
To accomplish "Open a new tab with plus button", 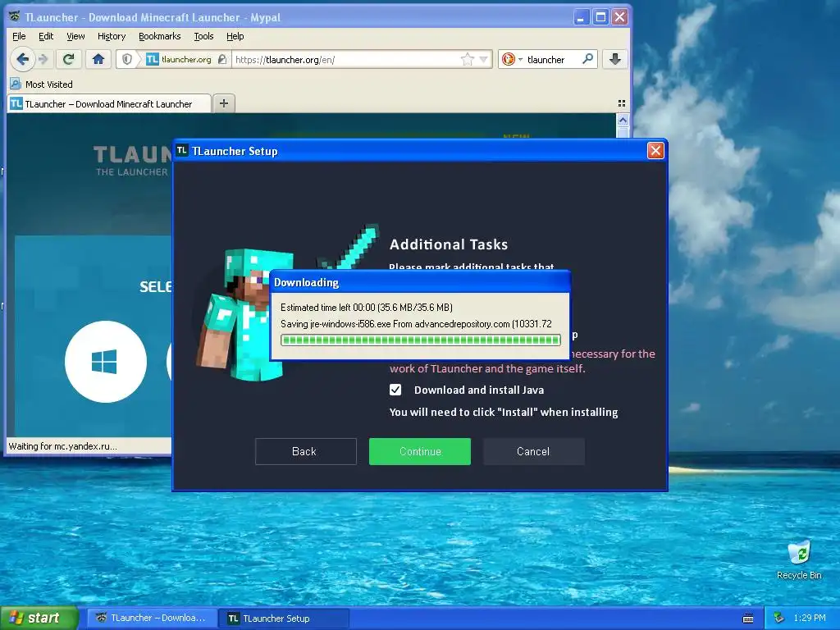I will (x=224, y=103).
